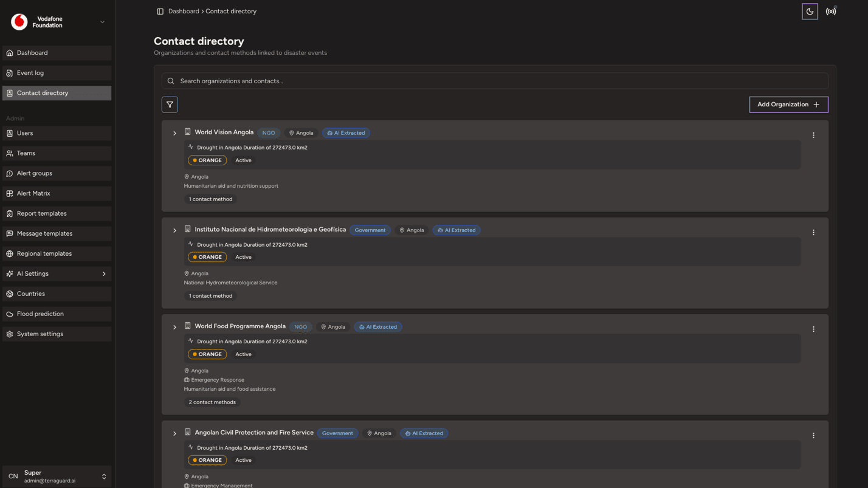The width and height of the screenshot is (868, 488).
Task: Go to Dashboard in the sidebar
Action: point(57,53)
